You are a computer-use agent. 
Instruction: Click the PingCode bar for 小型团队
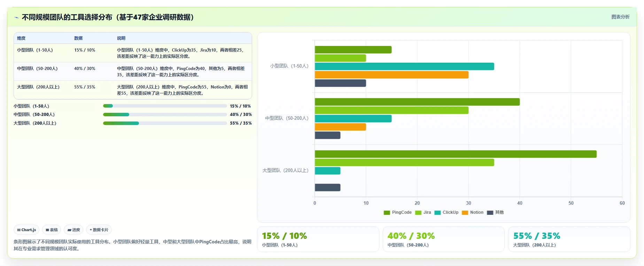[x=353, y=50]
